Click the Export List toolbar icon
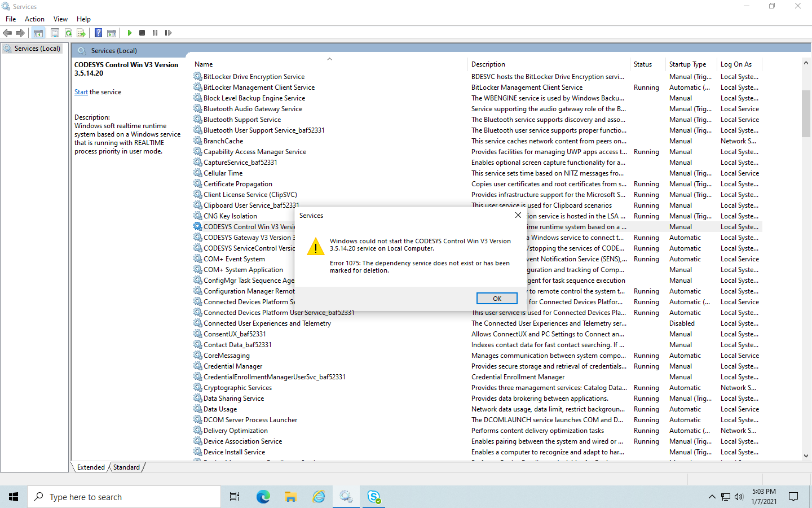Image resolution: width=812 pixels, height=508 pixels. coord(81,33)
